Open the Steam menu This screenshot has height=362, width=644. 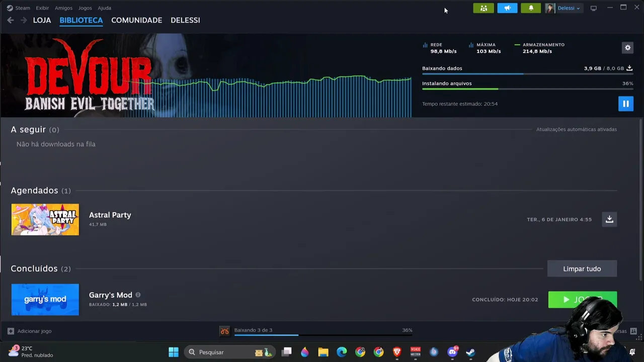pyautogui.click(x=19, y=8)
